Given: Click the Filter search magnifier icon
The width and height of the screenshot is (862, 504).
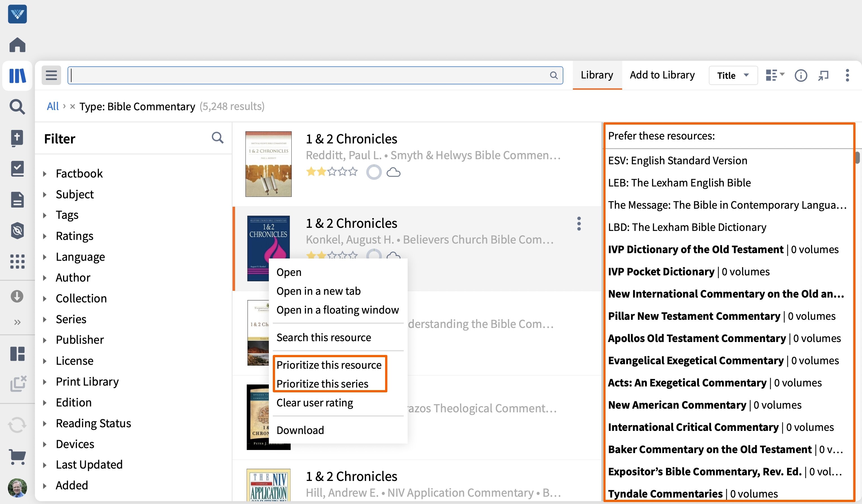Looking at the screenshot, I should point(218,138).
